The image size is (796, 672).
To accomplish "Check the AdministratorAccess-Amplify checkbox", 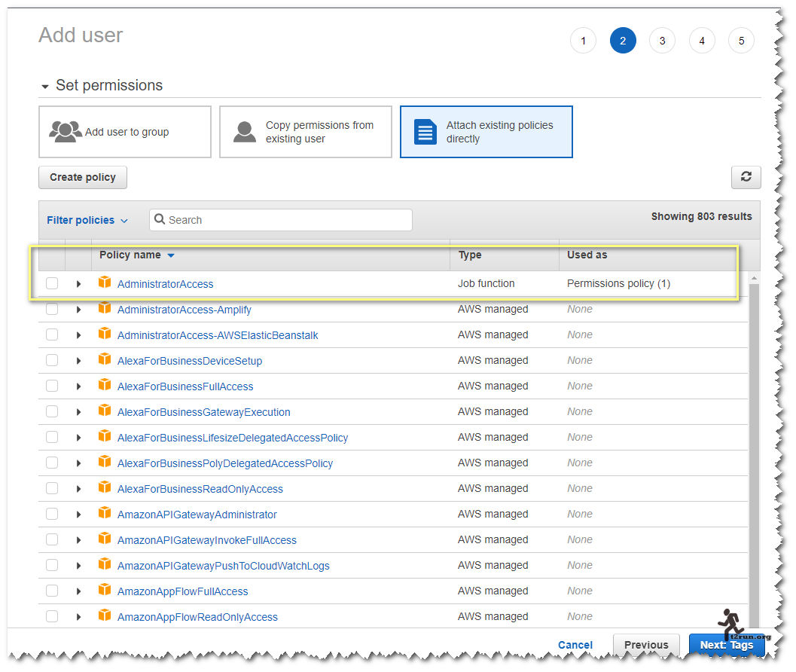I will coord(52,309).
